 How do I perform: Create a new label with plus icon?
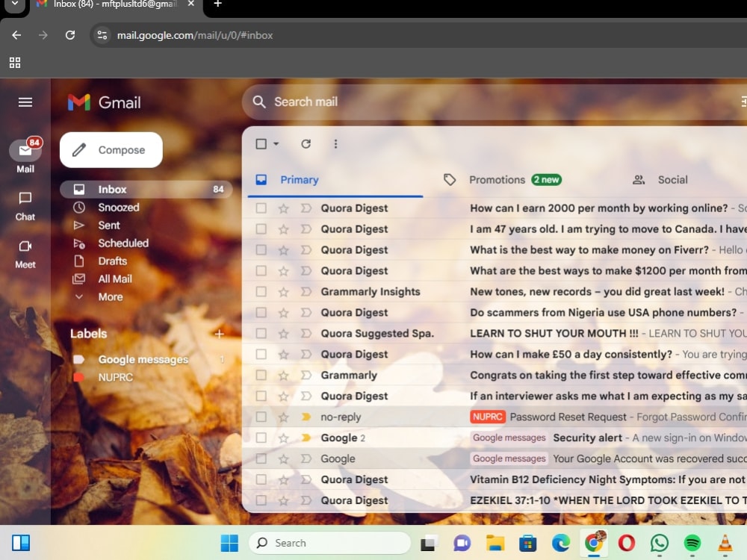pyautogui.click(x=219, y=334)
